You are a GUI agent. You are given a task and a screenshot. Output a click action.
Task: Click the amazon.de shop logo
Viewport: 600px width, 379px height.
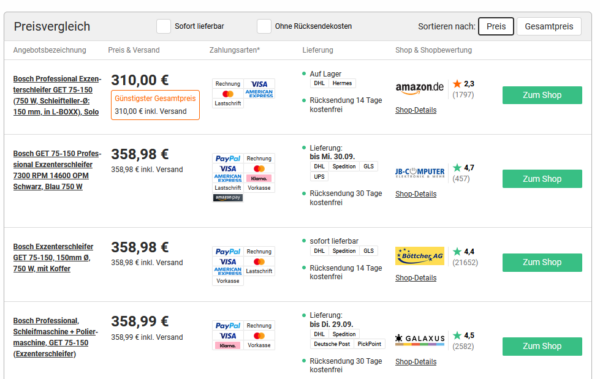[419, 88]
